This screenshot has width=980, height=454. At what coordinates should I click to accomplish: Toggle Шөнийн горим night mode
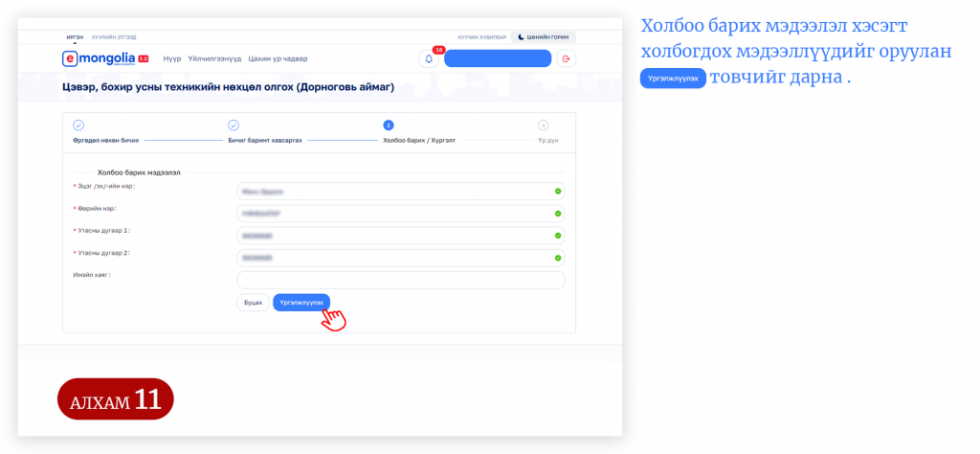pos(544,37)
